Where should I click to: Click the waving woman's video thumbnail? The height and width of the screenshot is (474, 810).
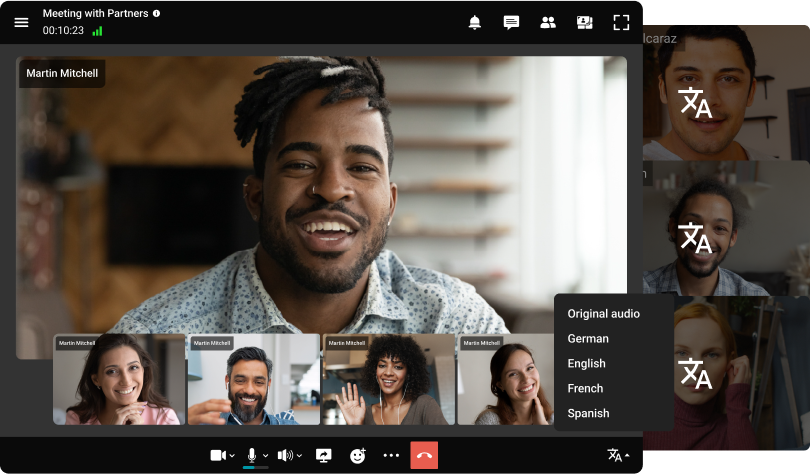pos(388,380)
